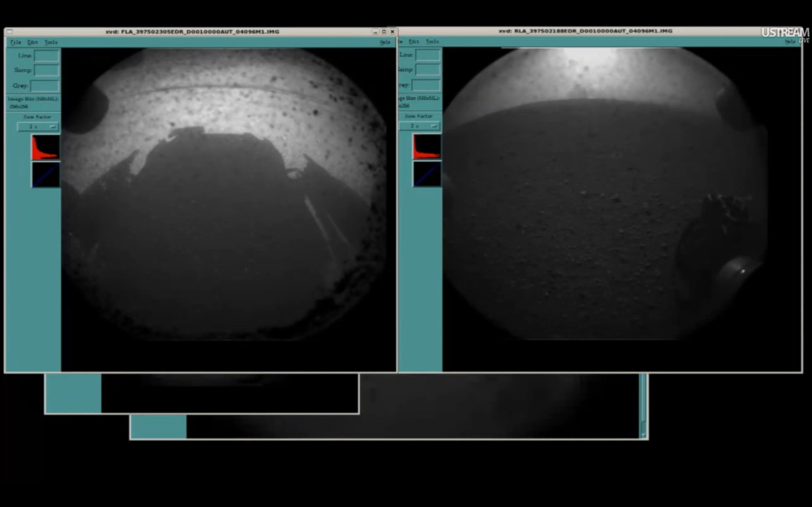Open red histogram thumbnail in FLA window
This screenshot has width=812, height=507.
(46, 147)
